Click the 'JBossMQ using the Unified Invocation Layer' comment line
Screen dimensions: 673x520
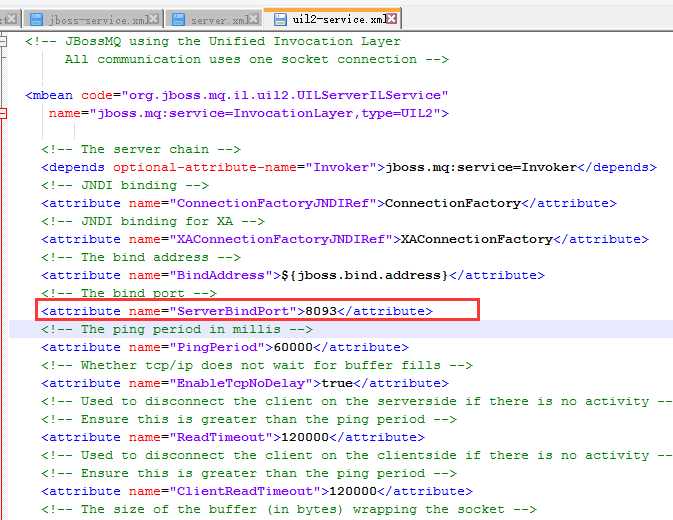point(213,42)
